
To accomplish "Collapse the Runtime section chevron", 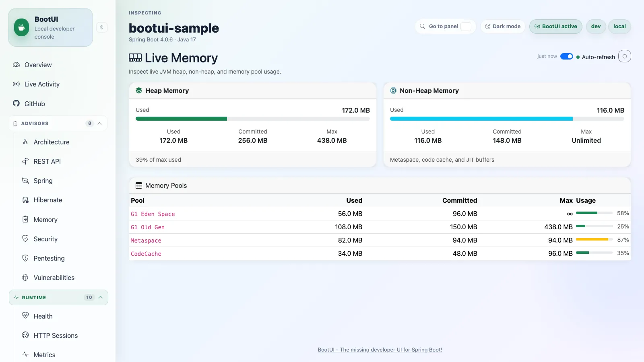I will 101,297.
